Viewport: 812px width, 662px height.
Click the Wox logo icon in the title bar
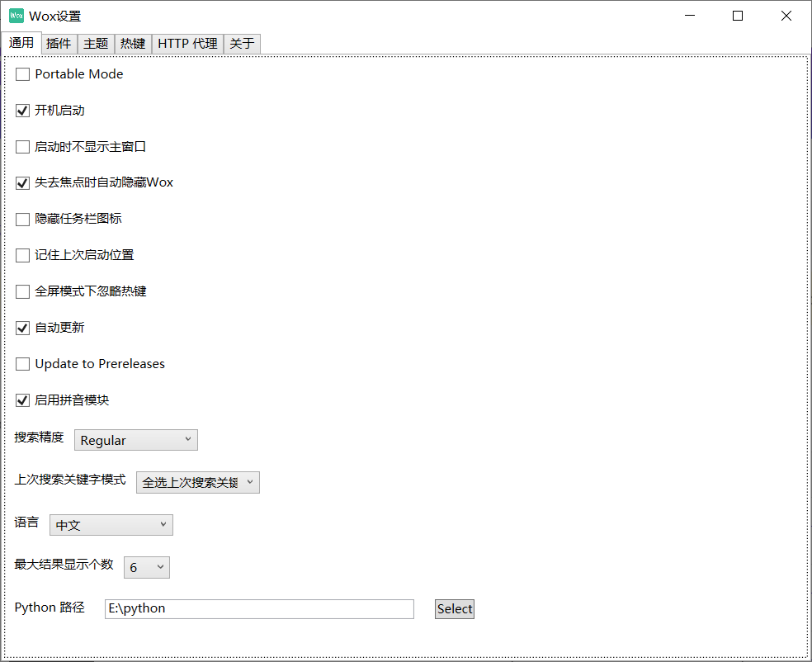[15, 15]
